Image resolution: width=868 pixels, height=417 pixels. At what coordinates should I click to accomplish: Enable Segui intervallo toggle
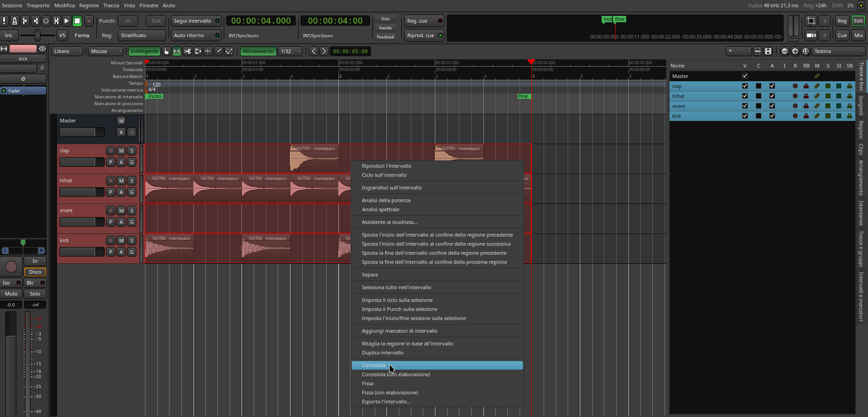(x=196, y=21)
